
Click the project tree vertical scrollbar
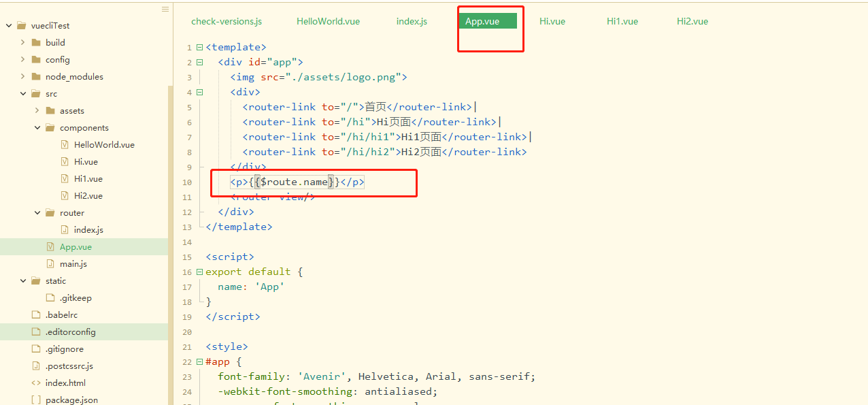[171, 245]
